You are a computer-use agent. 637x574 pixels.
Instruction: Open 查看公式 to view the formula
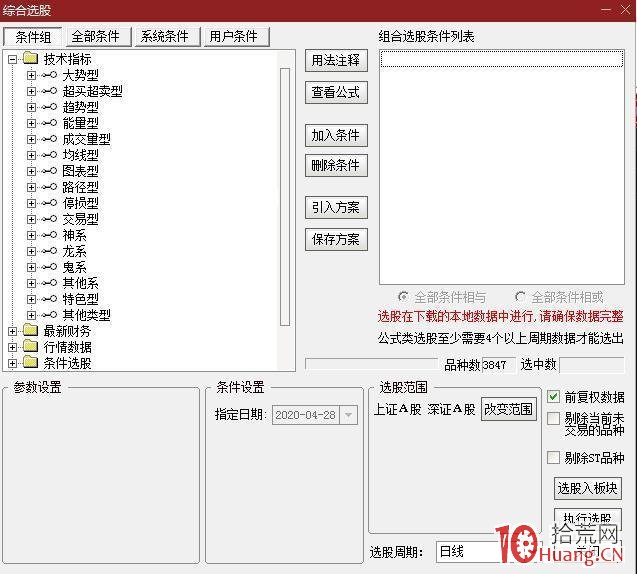[336, 93]
